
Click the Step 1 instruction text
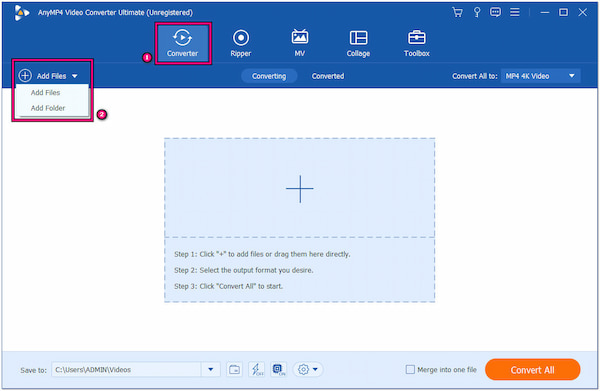pyautogui.click(x=262, y=254)
